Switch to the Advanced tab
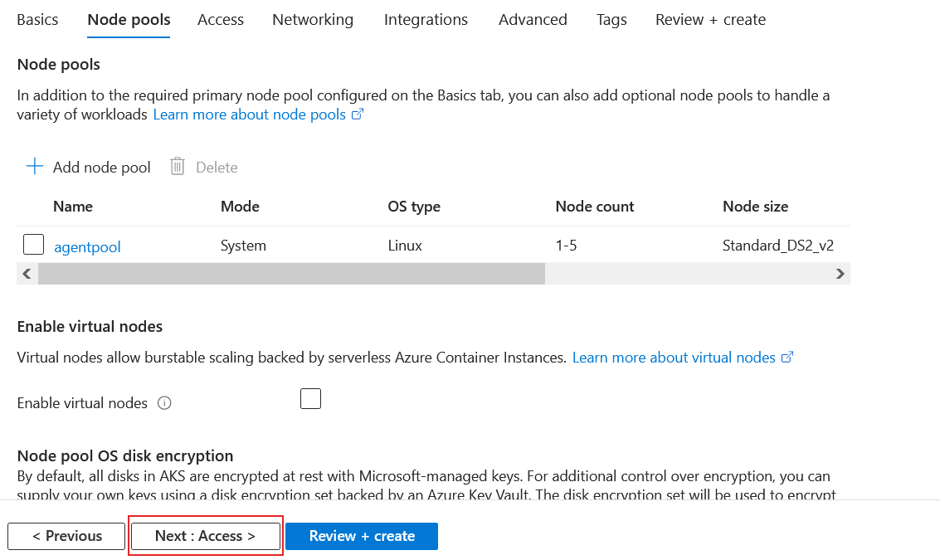940x560 pixels. pyautogui.click(x=533, y=19)
